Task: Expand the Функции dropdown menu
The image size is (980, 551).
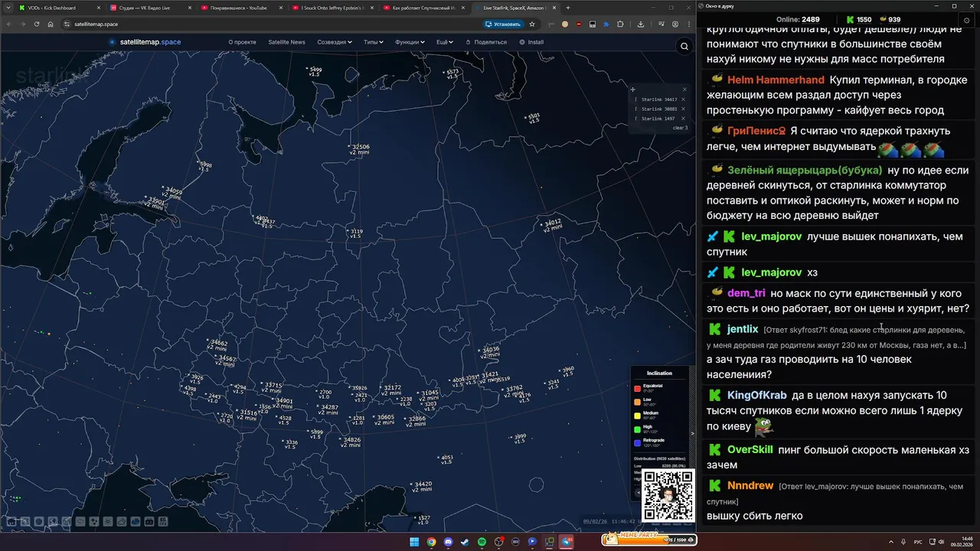Action: coord(410,42)
